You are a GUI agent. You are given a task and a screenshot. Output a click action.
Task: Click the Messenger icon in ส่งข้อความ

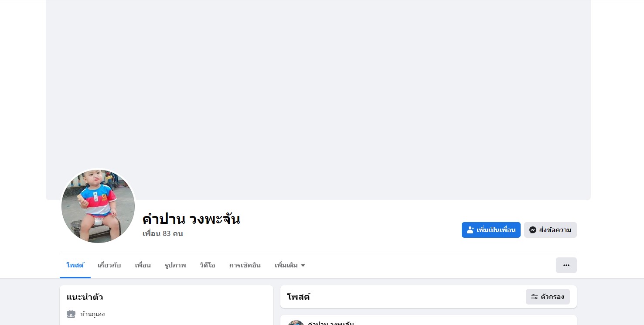coord(533,230)
